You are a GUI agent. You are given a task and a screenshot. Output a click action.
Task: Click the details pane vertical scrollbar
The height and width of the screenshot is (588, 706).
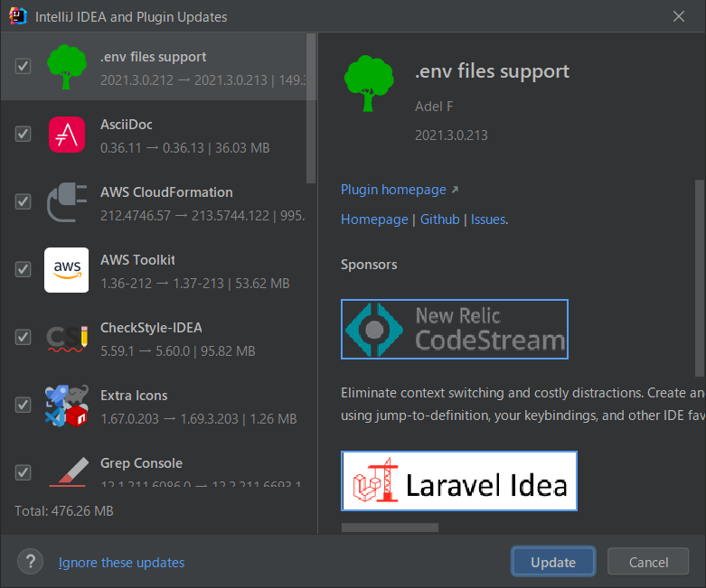tap(700, 278)
